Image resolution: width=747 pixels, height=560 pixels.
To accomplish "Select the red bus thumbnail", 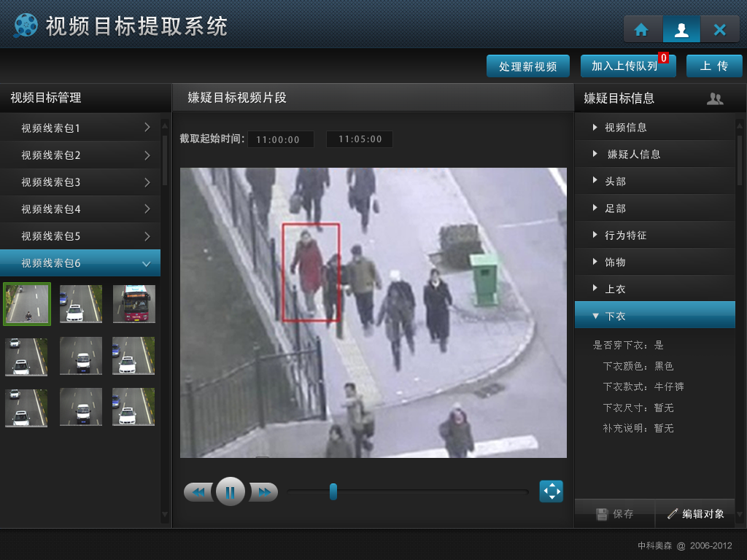I will (134, 304).
